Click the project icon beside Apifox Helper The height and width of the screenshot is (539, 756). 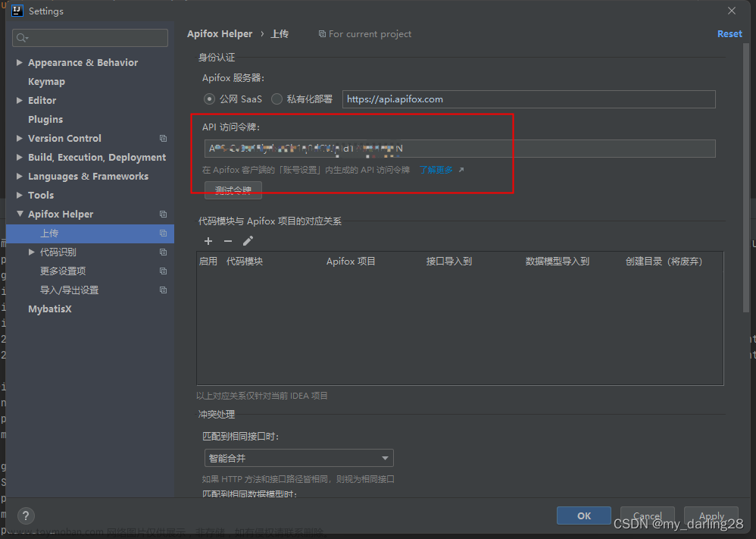point(164,215)
